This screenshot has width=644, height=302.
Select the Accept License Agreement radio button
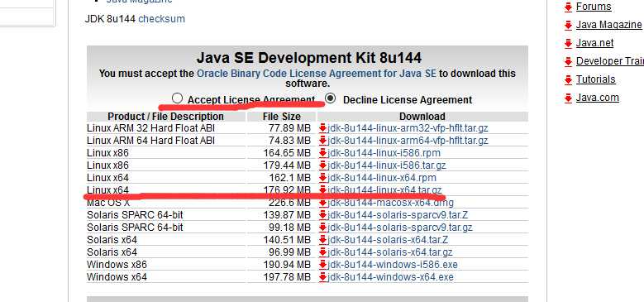click(177, 98)
